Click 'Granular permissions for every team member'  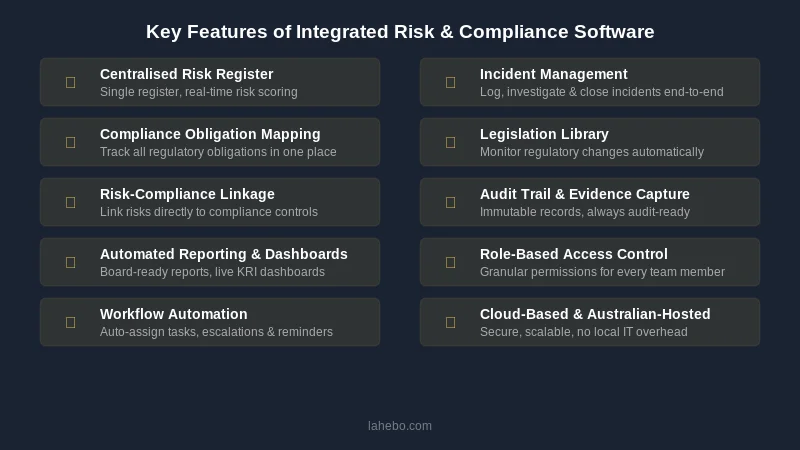[x=602, y=272]
